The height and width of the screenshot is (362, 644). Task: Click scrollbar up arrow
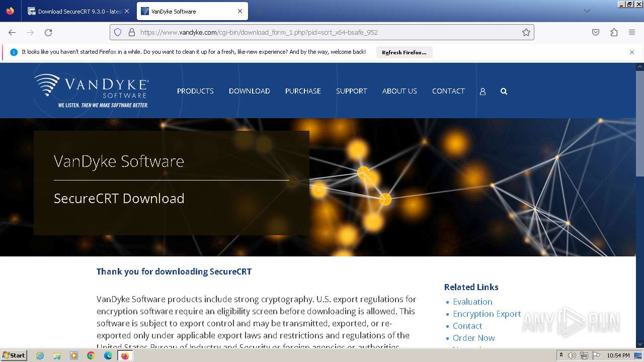(640, 66)
